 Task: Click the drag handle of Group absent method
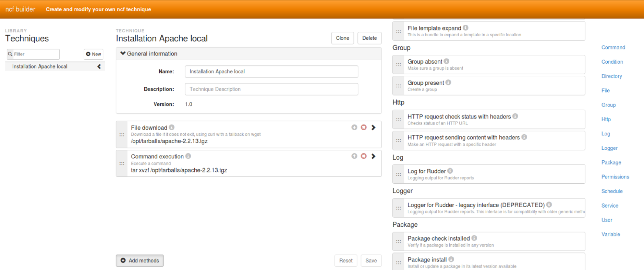click(x=398, y=64)
